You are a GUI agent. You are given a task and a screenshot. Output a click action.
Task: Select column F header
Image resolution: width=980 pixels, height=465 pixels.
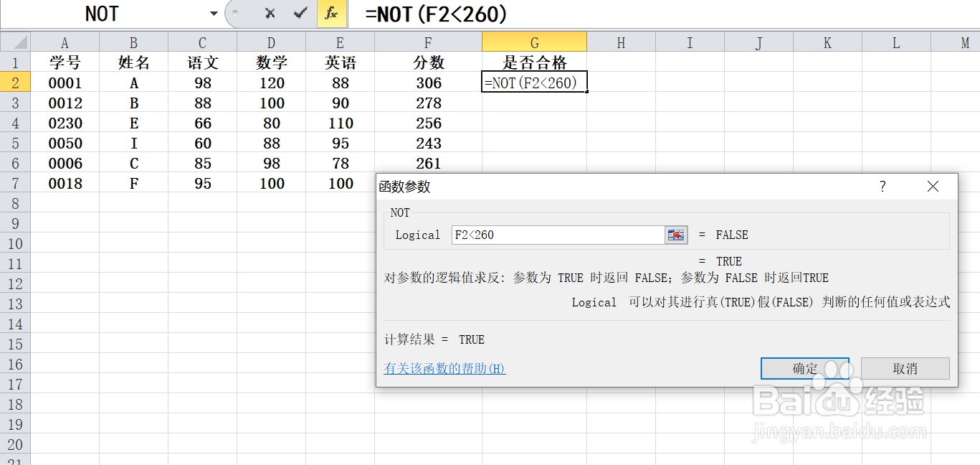click(428, 42)
